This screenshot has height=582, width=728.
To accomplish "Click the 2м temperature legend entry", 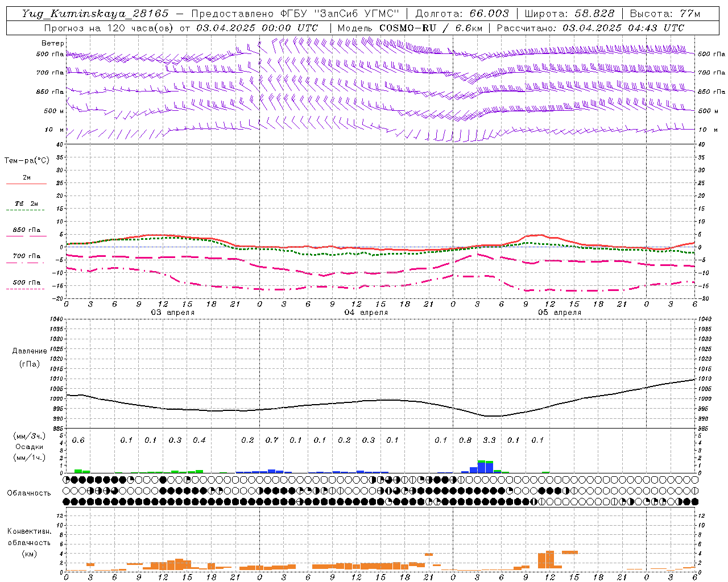I will (x=27, y=177).
